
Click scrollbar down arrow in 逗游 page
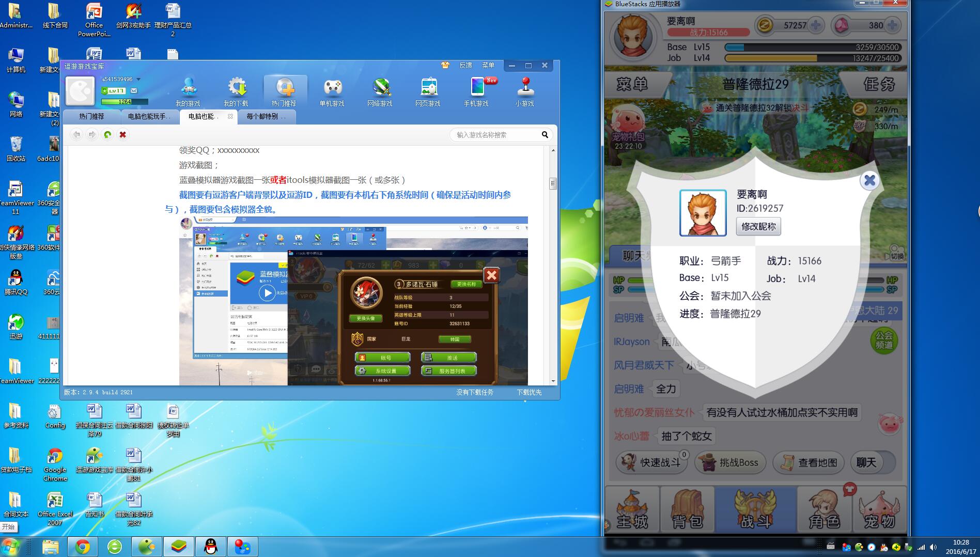point(553,381)
